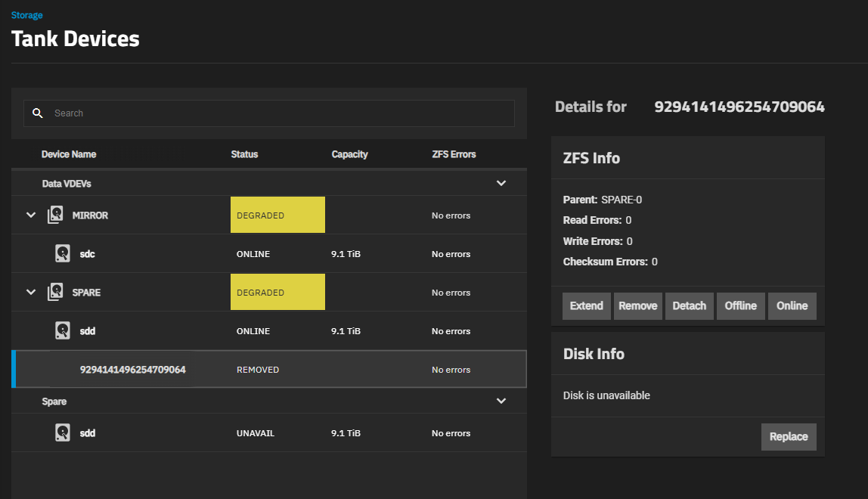The image size is (868, 499).
Task: Click the sdc disk icon
Action: click(x=64, y=254)
